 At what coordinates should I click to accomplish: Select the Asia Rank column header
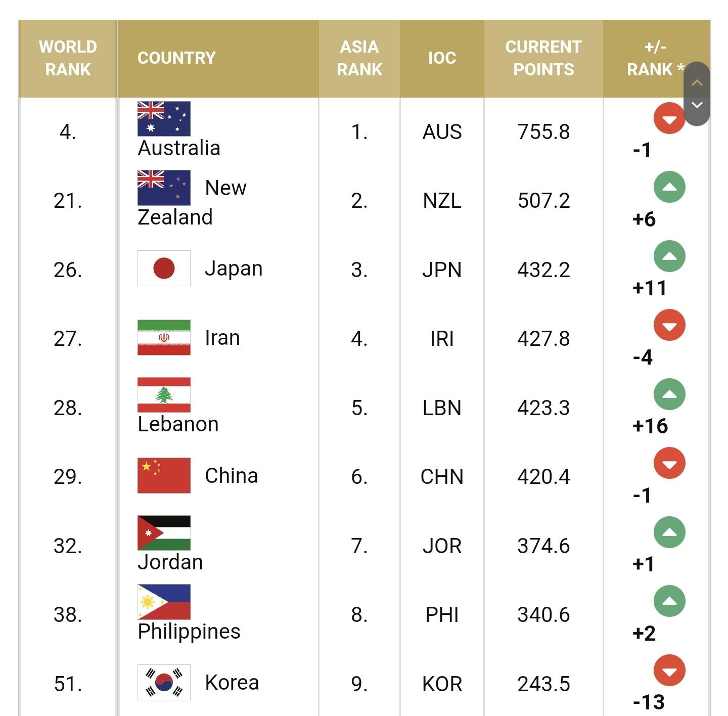pyautogui.click(x=359, y=58)
